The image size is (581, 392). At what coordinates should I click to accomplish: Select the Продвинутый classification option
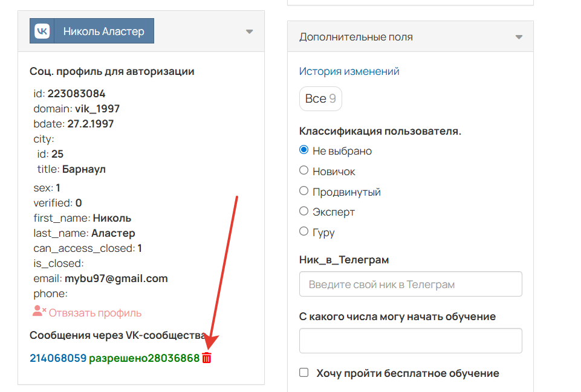[303, 191]
